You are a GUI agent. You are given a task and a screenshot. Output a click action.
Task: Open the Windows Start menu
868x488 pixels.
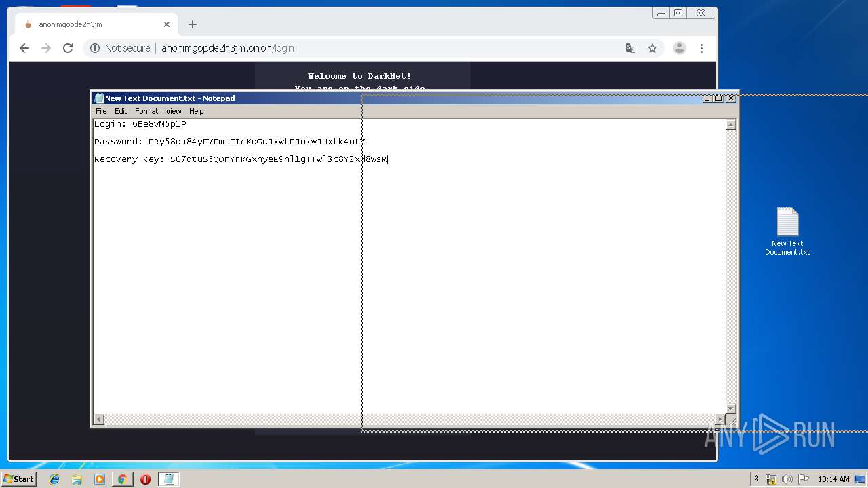[18, 479]
